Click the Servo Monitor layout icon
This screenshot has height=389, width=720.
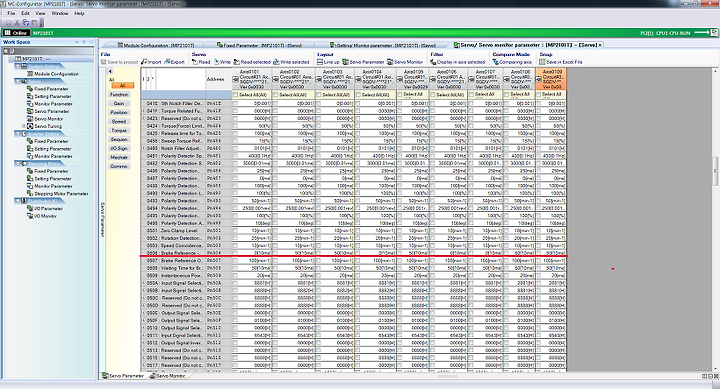tap(390, 62)
